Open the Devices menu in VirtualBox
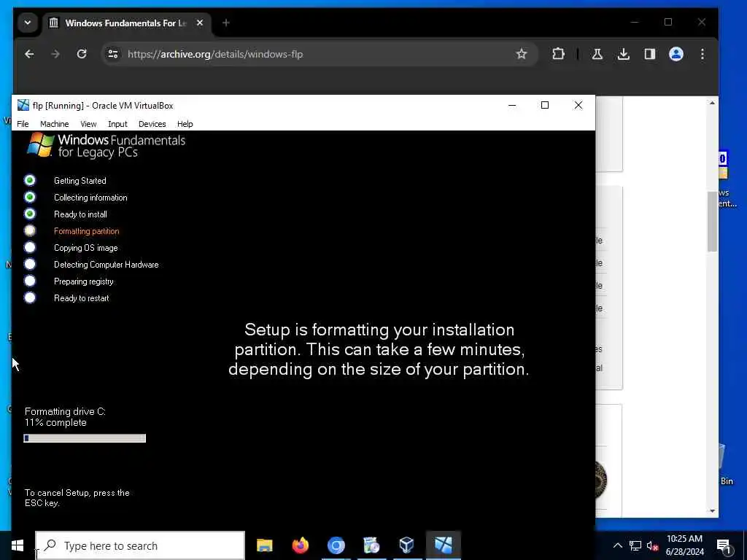The width and height of the screenshot is (747, 560). pos(152,124)
